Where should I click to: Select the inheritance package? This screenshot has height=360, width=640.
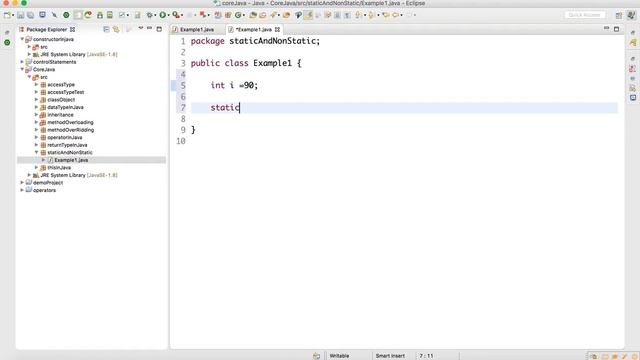coord(60,115)
